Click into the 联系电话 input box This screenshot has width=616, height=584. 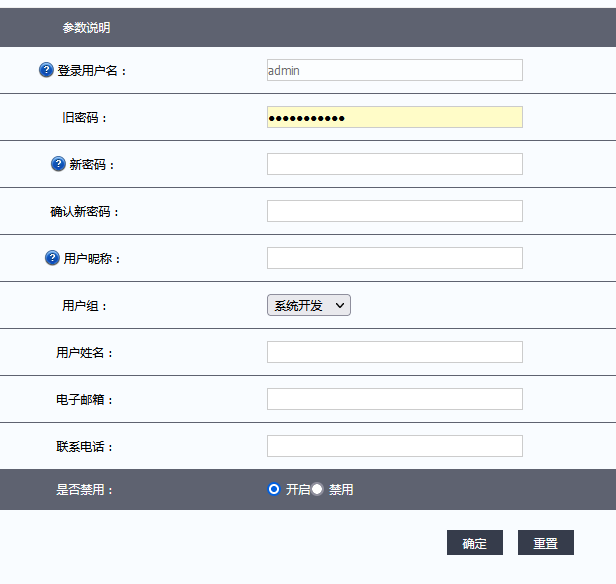tap(394, 446)
